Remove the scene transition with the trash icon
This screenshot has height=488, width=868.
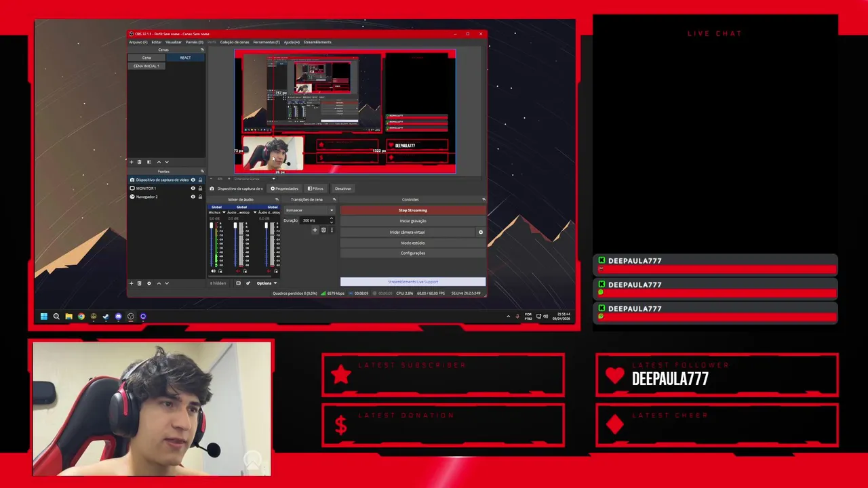click(323, 230)
